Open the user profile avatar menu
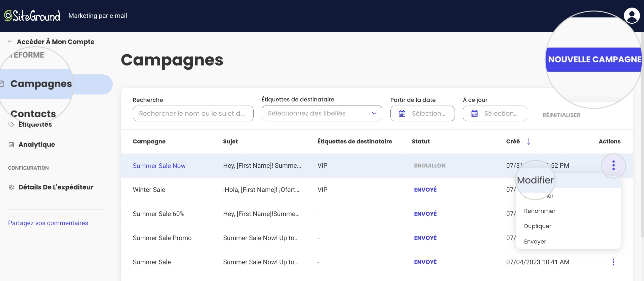This screenshot has height=281, width=644. click(x=632, y=16)
